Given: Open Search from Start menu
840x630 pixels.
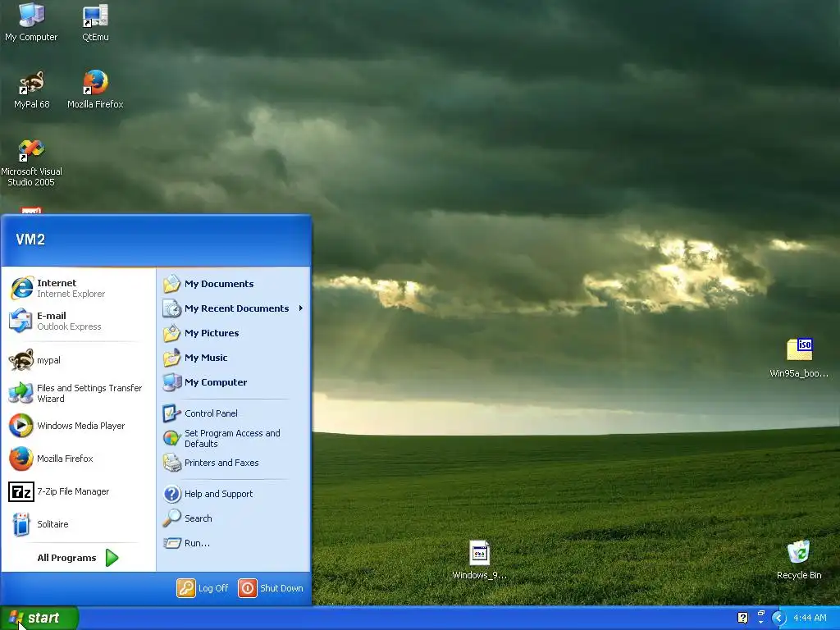Looking at the screenshot, I should 234,518.
